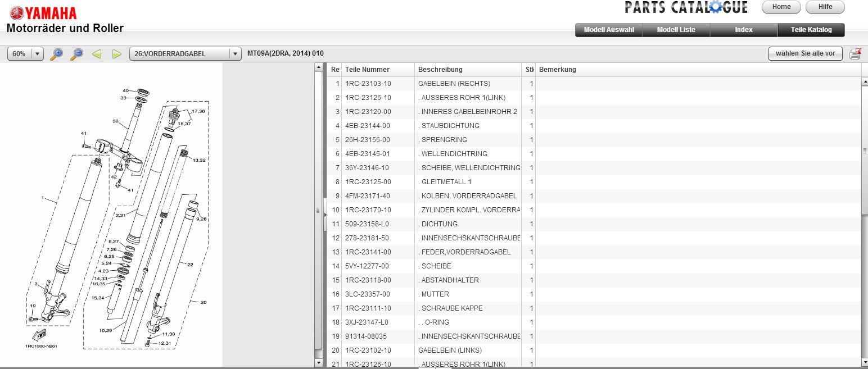
Task: Click the zoom in magnifier icon
Action: pos(56,54)
